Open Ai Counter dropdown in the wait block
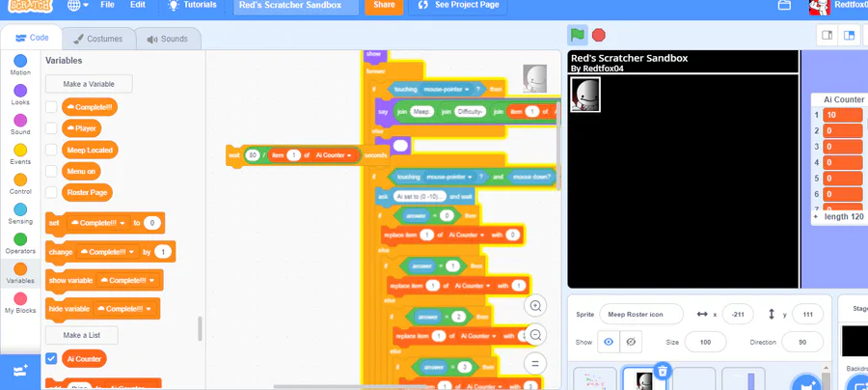868x390 pixels. [335, 155]
